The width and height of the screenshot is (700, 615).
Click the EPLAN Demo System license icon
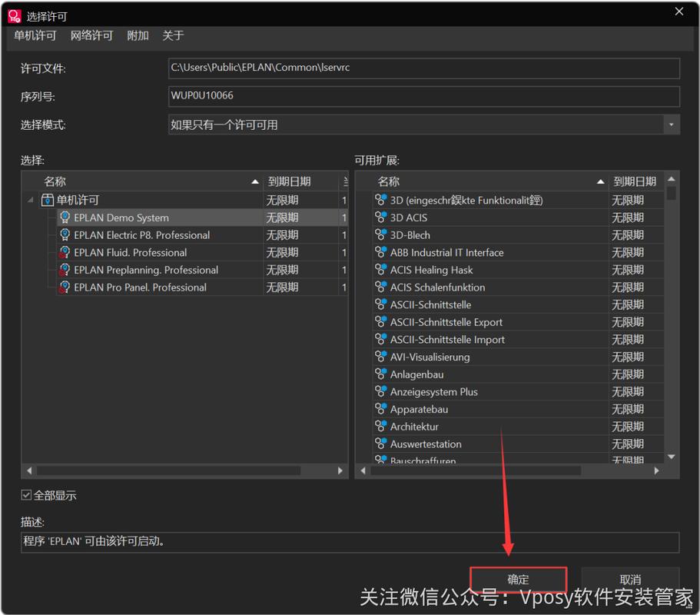(65, 218)
